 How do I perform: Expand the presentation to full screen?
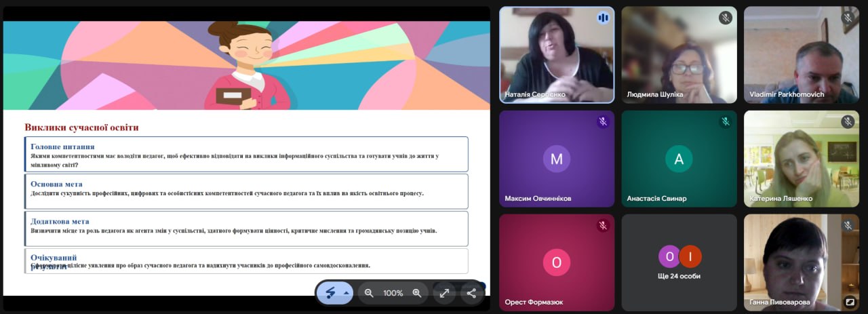pos(444,293)
